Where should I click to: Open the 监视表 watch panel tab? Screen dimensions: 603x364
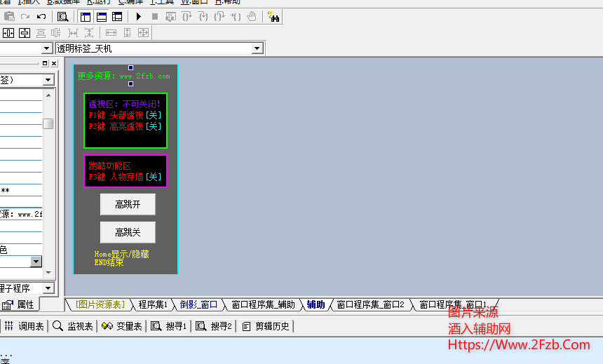(74, 326)
